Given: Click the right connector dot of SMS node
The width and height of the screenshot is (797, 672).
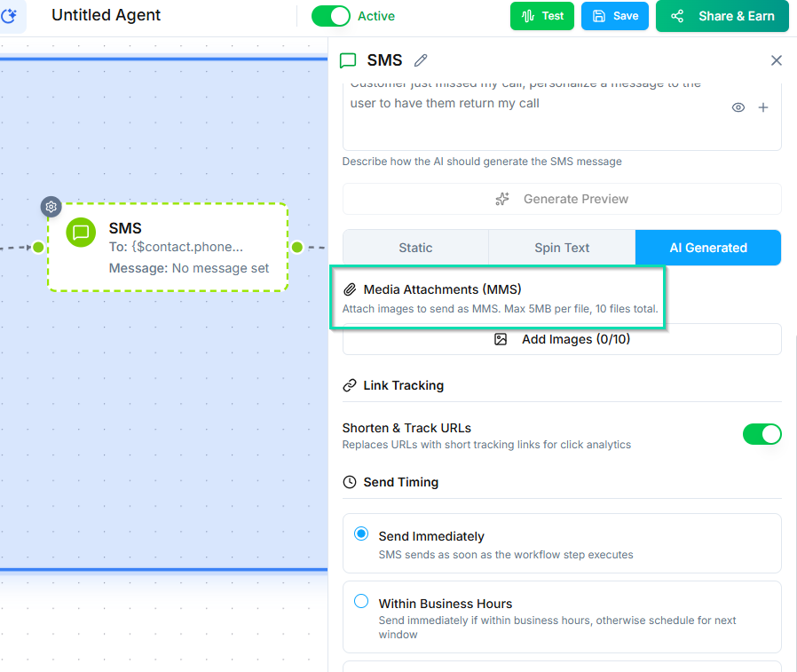Looking at the screenshot, I should [297, 247].
